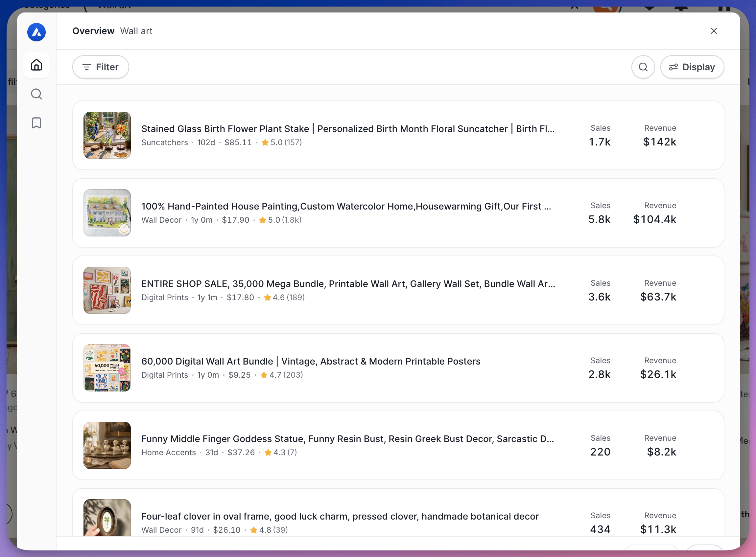
Task: Click the $85.11 price text
Action: pos(238,143)
